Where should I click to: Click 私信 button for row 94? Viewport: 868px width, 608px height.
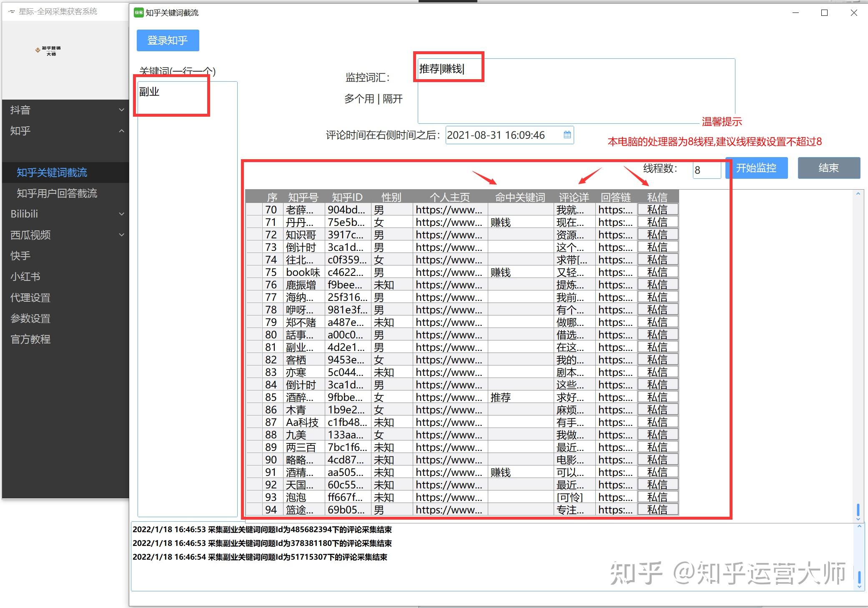pyautogui.click(x=657, y=509)
